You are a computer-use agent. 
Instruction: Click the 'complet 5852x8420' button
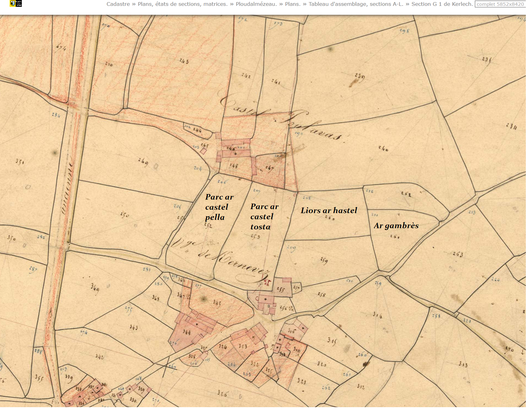click(x=500, y=4)
